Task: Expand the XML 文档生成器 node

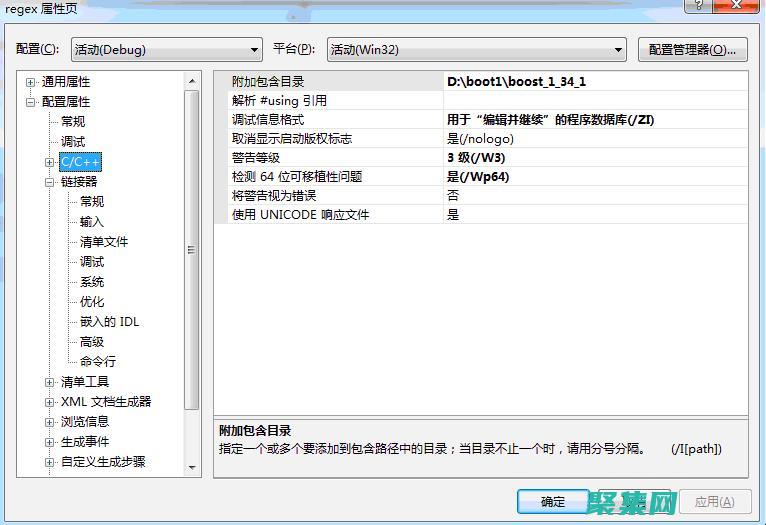Action: (50, 402)
